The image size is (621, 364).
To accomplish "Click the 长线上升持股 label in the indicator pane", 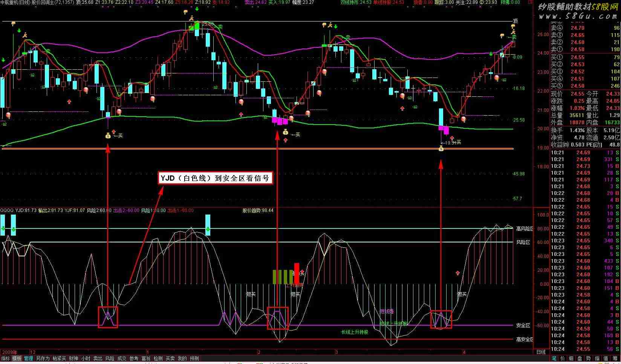I will [x=355, y=332].
